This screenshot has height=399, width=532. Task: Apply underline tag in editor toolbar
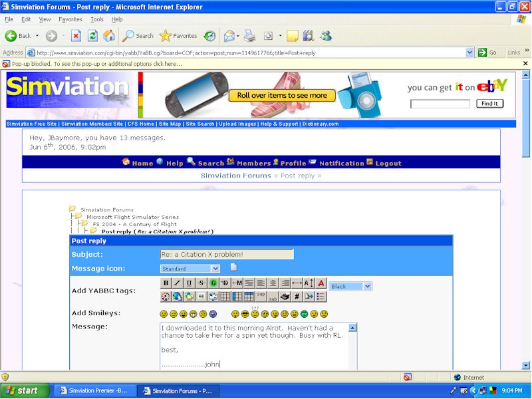tap(189, 283)
